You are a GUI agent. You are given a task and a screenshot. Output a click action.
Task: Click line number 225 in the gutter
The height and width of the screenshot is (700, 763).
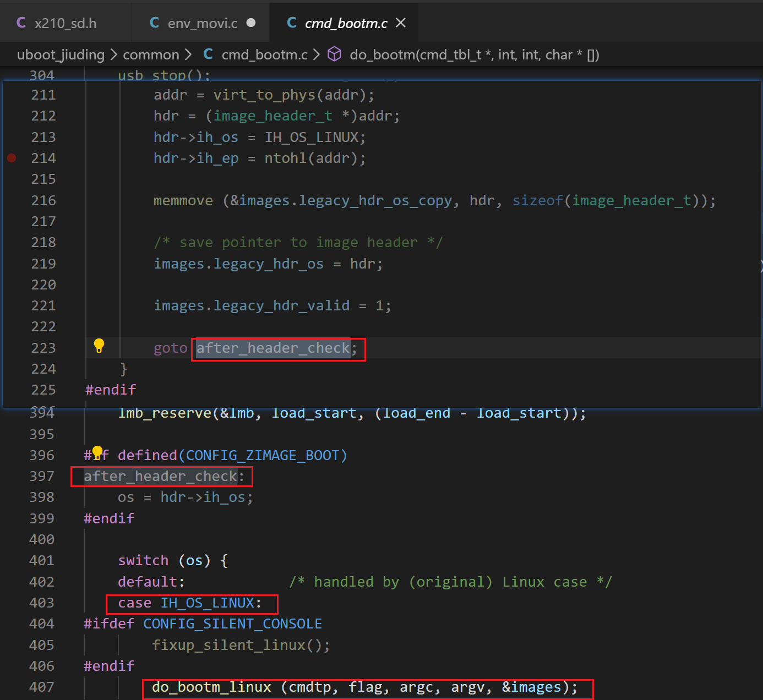43,390
